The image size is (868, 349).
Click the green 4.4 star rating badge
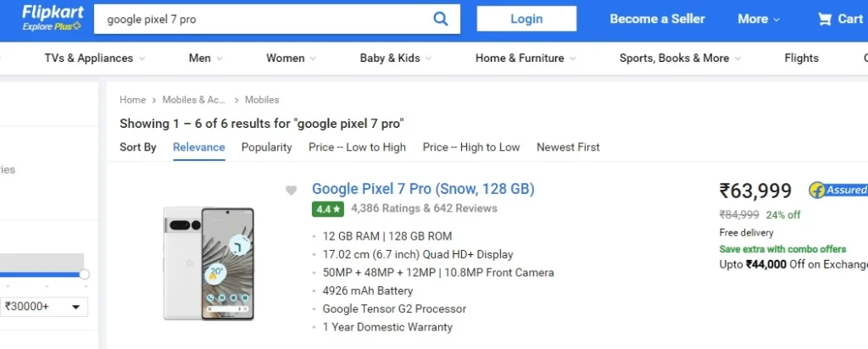328,209
